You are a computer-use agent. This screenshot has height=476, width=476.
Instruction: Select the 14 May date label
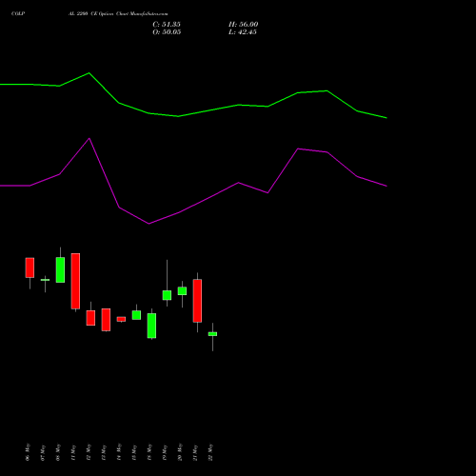point(119,452)
